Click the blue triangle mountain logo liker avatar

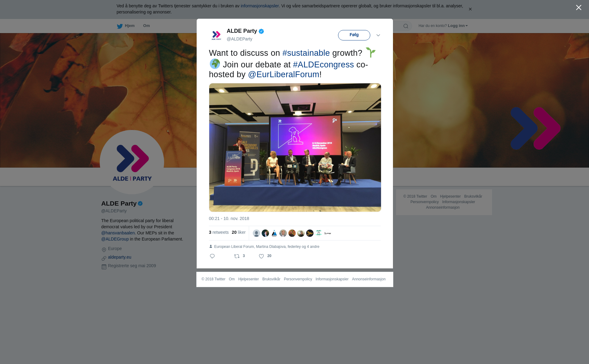[274, 233]
